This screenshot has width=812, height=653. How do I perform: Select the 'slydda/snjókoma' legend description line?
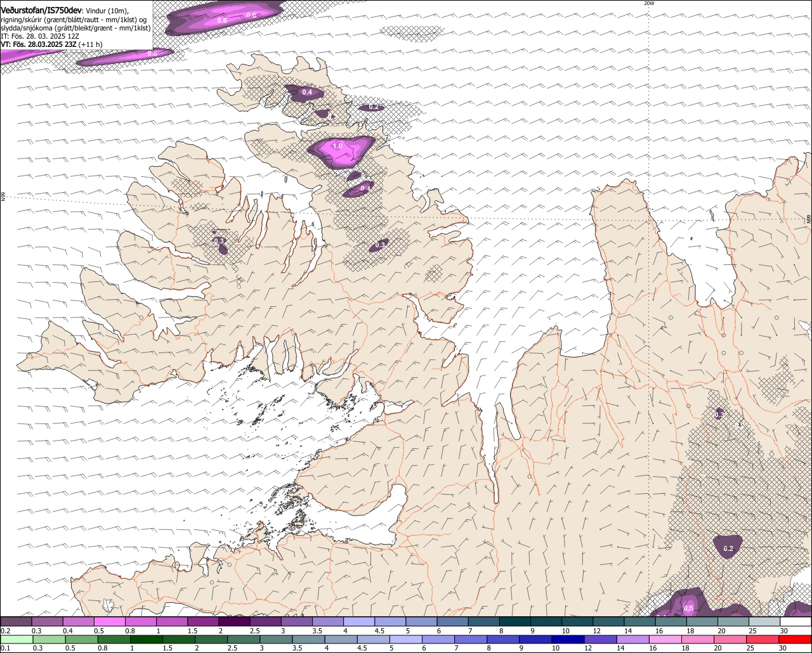click(x=75, y=28)
